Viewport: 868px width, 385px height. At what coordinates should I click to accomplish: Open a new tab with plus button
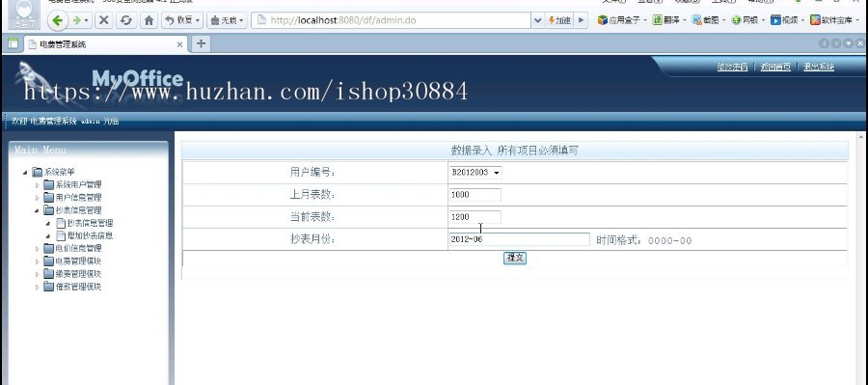[x=201, y=43]
